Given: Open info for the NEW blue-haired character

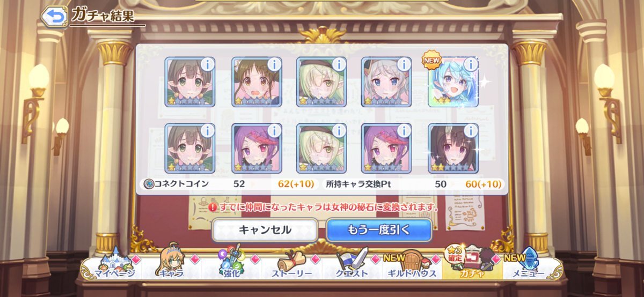Looking at the screenshot, I should [471, 64].
